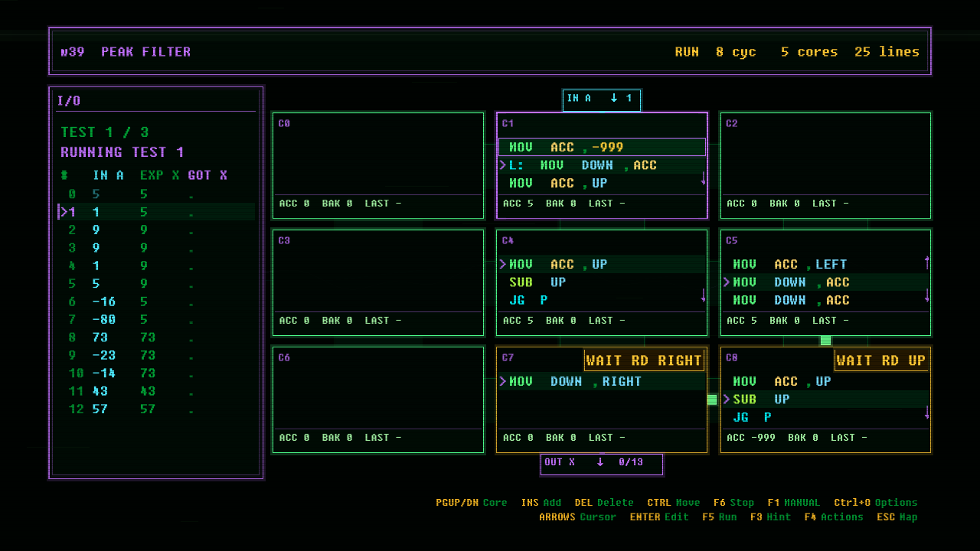Screen dimensions: 980x551
Task: Click the 8 cyc counter
Action: (x=736, y=52)
